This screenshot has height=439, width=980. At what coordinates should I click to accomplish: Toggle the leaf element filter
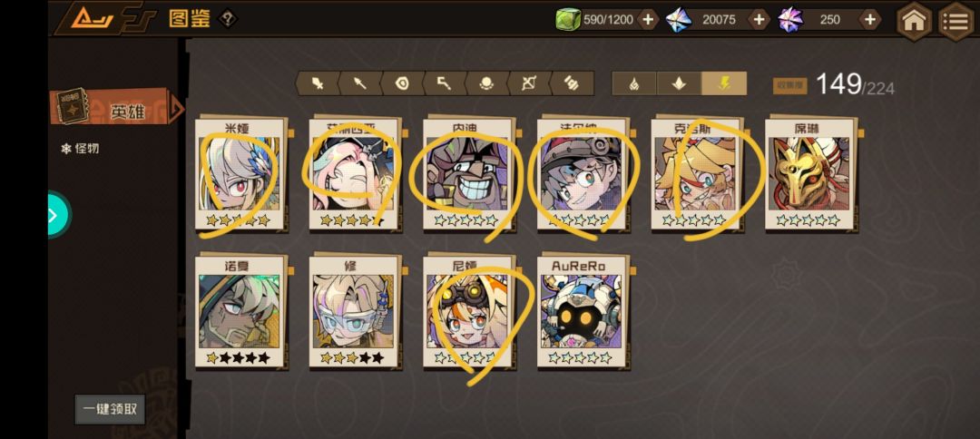click(x=679, y=83)
